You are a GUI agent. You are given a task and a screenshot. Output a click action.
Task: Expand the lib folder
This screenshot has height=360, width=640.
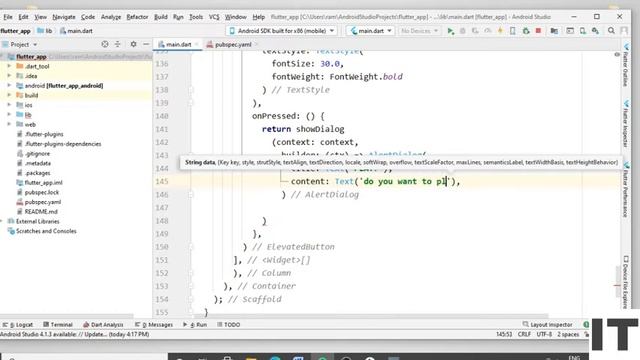[x=9, y=115]
